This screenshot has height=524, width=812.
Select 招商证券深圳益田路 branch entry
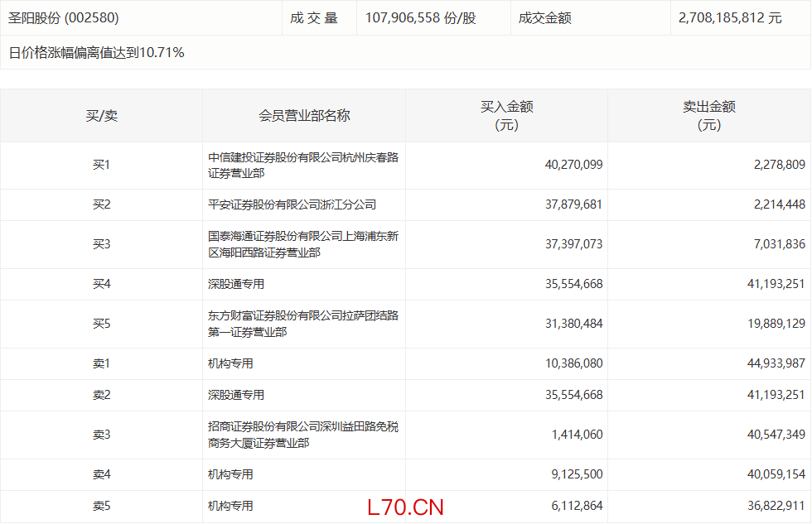click(302, 435)
